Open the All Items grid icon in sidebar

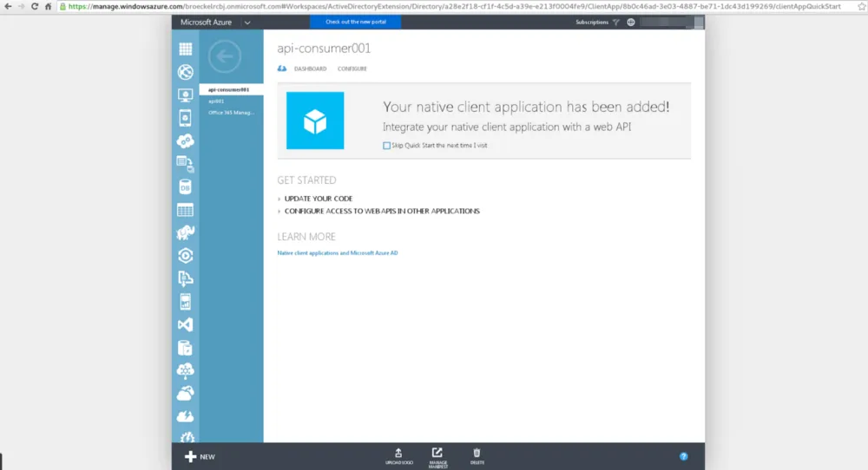[x=186, y=49]
